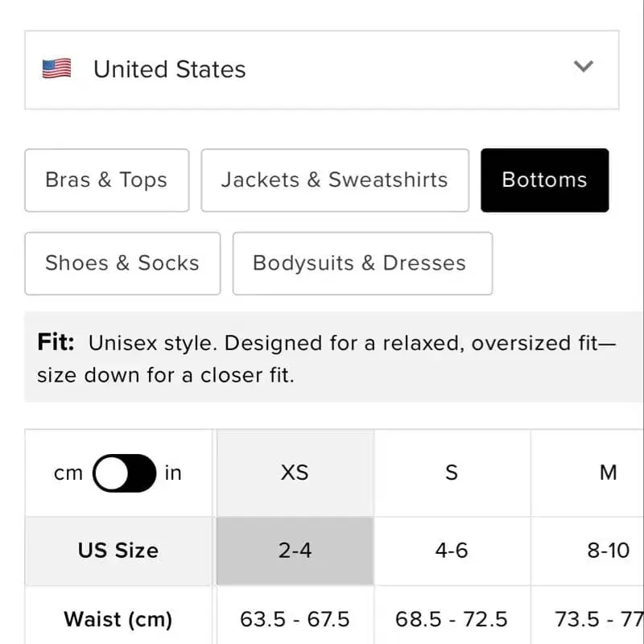Click the 2-4 US size cell
The height and width of the screenshot is (644, 644).
tap(295, 551)
